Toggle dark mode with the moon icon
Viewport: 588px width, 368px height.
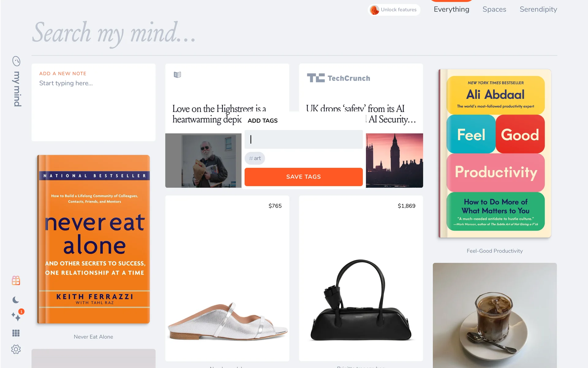(16, 300)
